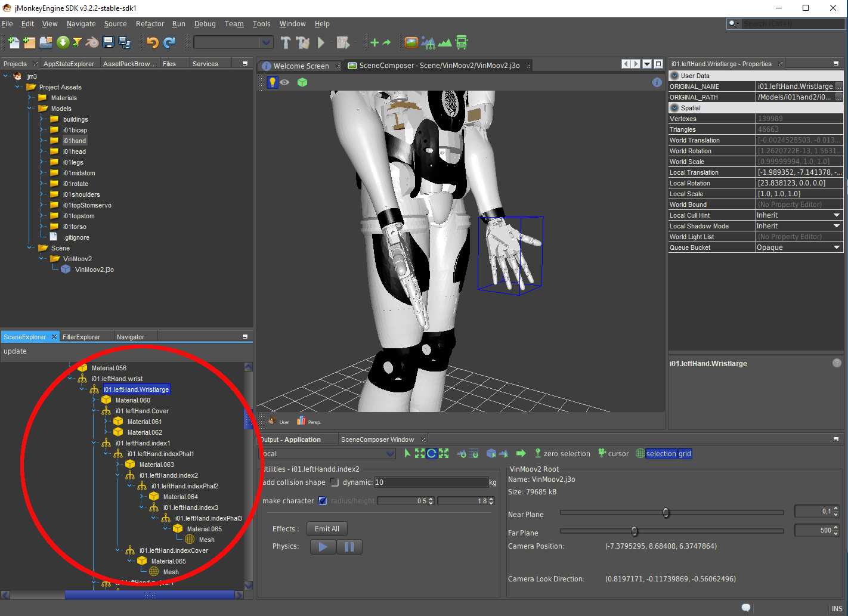The height and width of the screenshot is (616, 848).
Task: Click the Emit All button
Action: (x=327, y=529)
